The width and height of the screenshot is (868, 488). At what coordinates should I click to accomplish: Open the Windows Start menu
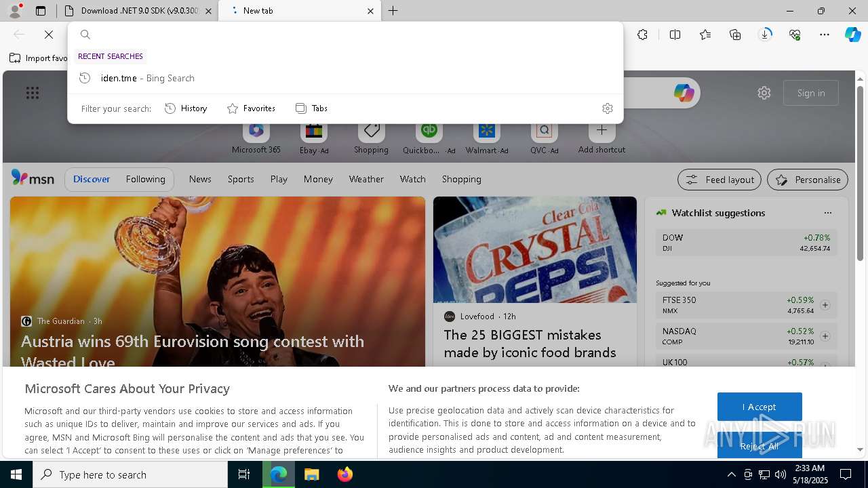(x=16, y=474)
